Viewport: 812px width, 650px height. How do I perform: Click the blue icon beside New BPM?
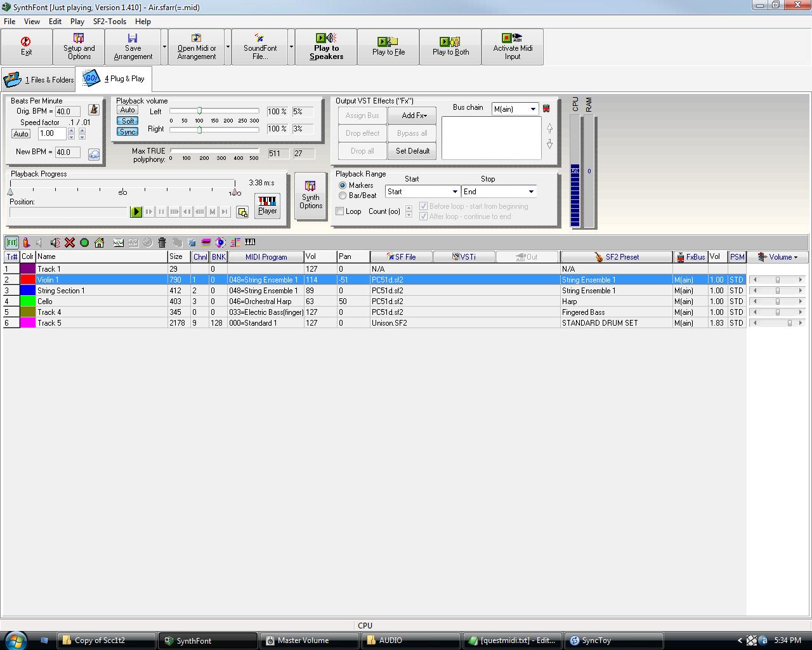[94, 154]
